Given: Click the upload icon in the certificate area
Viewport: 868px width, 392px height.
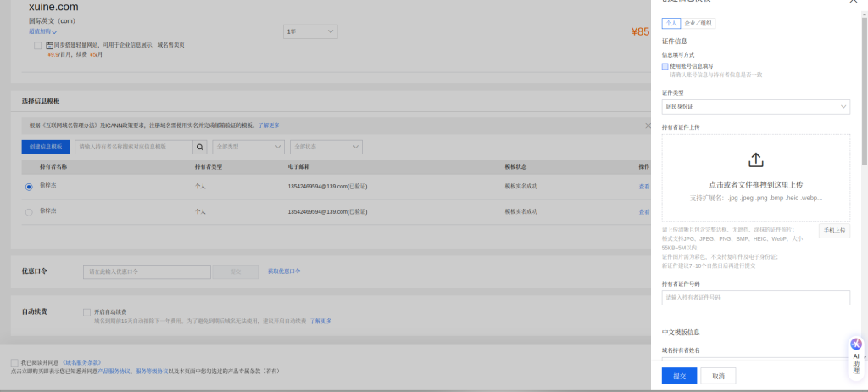Looking at the screenshot, I should click(755, 160).
